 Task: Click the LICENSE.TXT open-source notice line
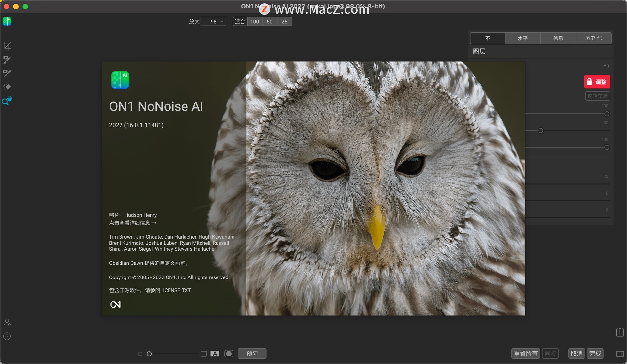[x=150, y=290]
